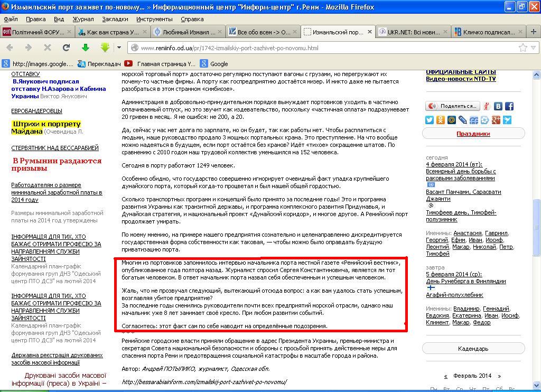
Task: Click the Календарь heading button
Action: (x=473, y=349)
